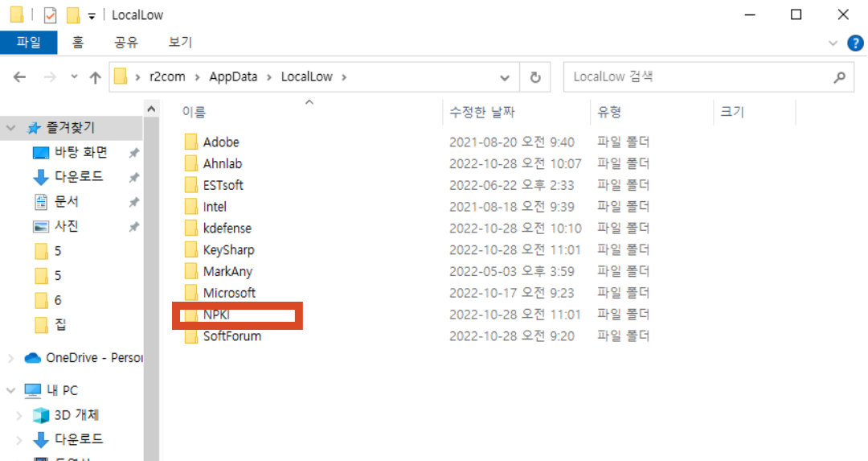868x461 pixels.
Task: Select AppData in the address path
Action: click(x=233, y=77)
